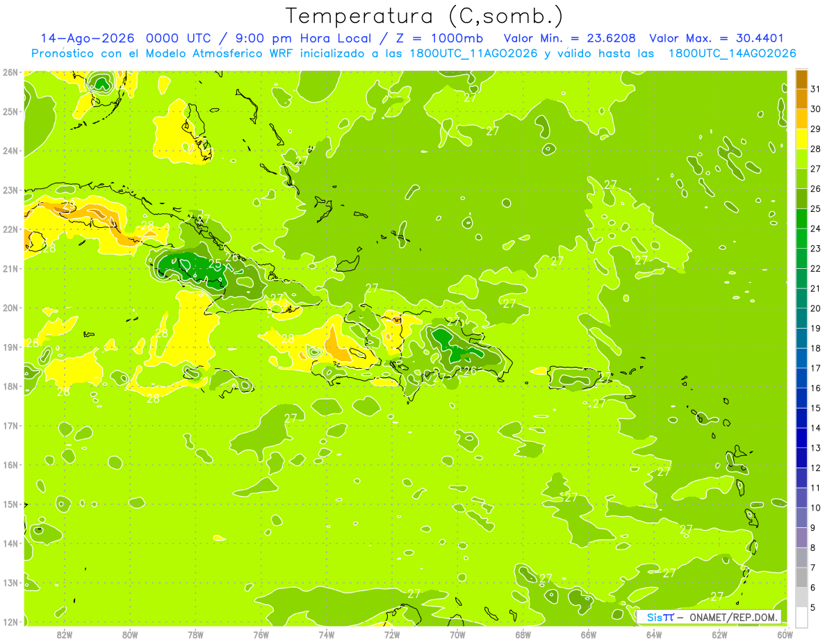Click the '62W' longitude label

coord(719,635)
